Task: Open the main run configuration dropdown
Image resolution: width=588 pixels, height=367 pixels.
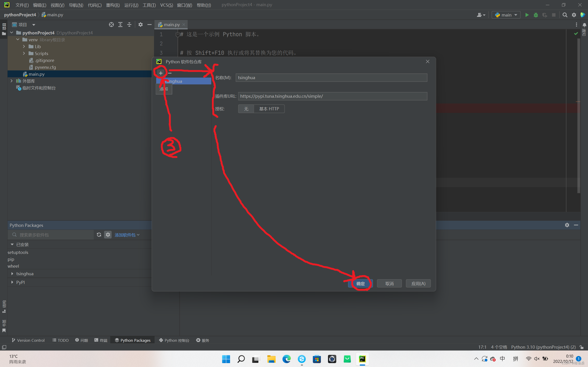Action: click(x=506, y=15)
